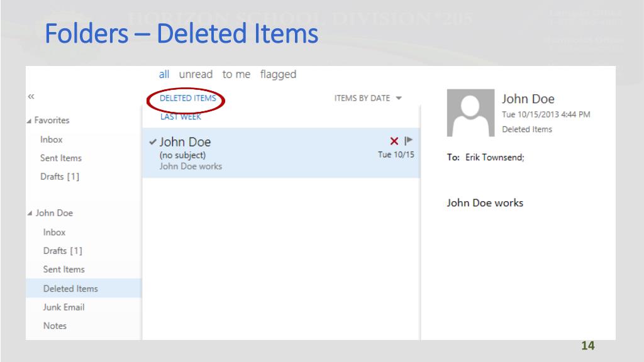Select the 'to me' filter
644x362 pixels.
tap(236, 74)
